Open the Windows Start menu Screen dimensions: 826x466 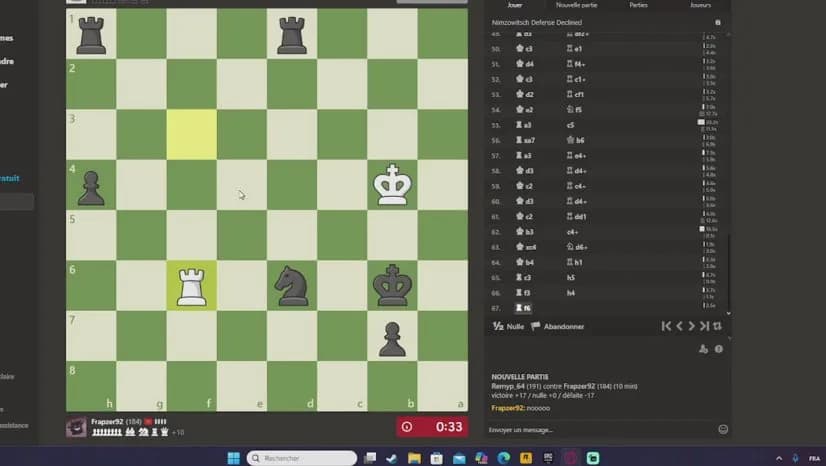click(x=233, y=458)
